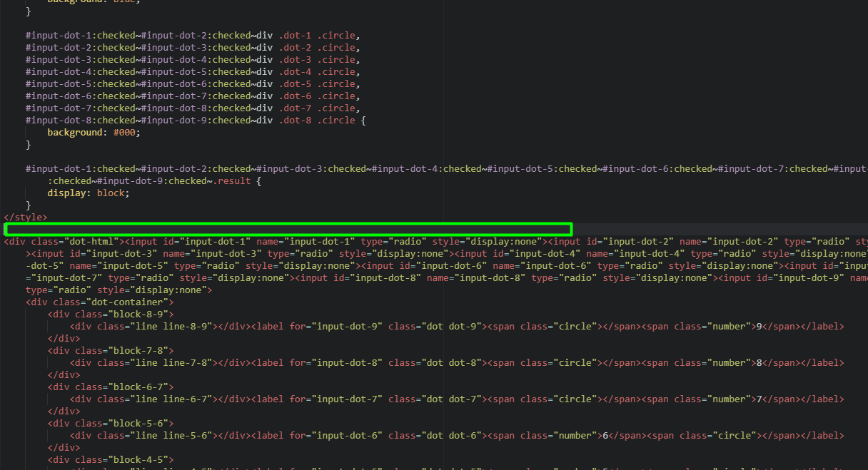Screen dimensions: 868x470
Task: Place cursor on the background: #000 declaration
Action: coord(93,132)
